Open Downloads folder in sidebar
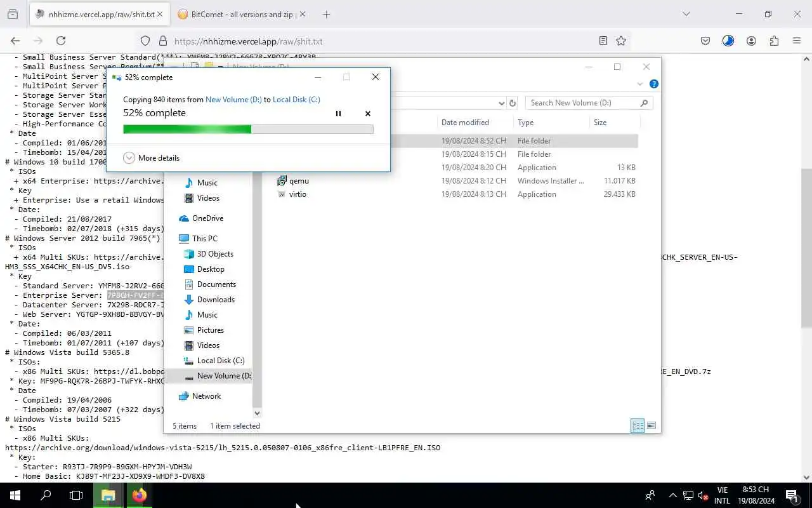The width and height of the screenshot is (812, 508). point(216,300)
